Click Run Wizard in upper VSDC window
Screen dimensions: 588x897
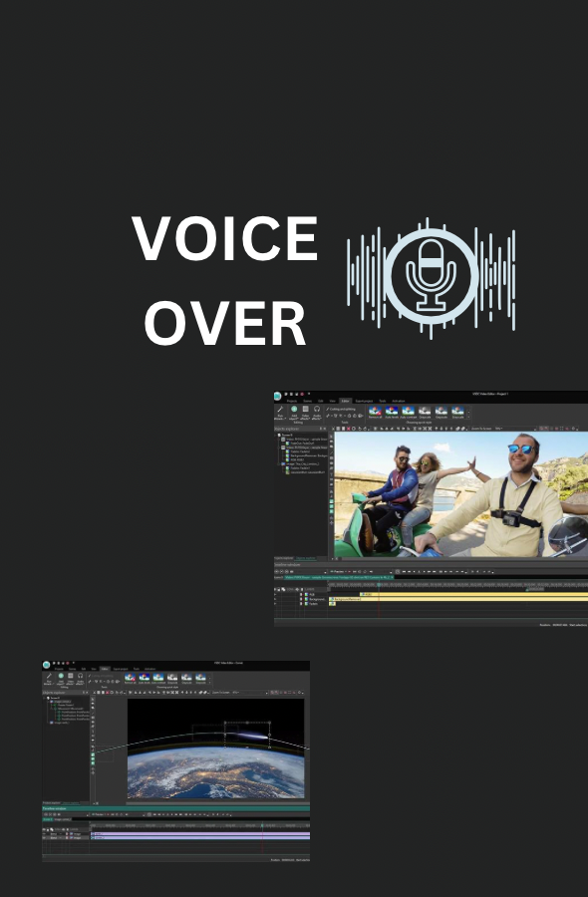pyautogui.click(x=280, y=413)
